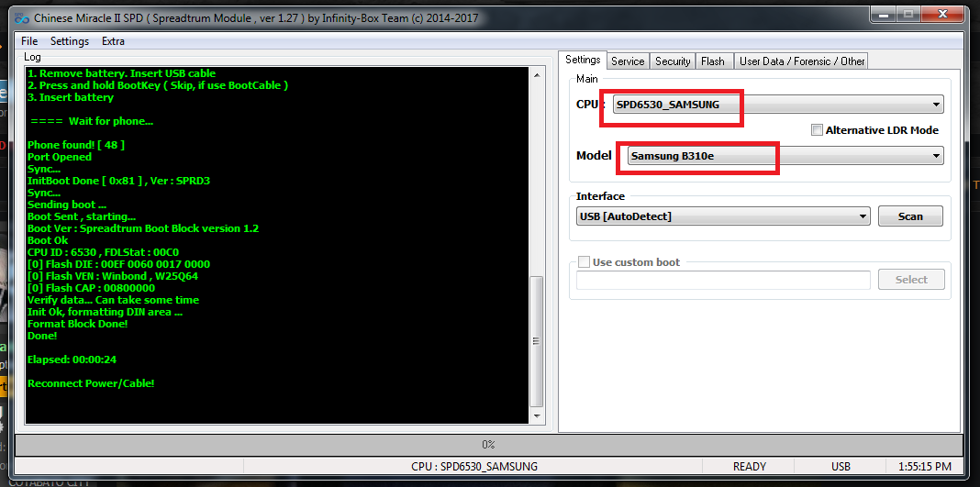Image resolution: width=980 pixels, height=487 pixels.
Task: Click 'Flash CAP : 00800000' log line
Action: [91, 288]
